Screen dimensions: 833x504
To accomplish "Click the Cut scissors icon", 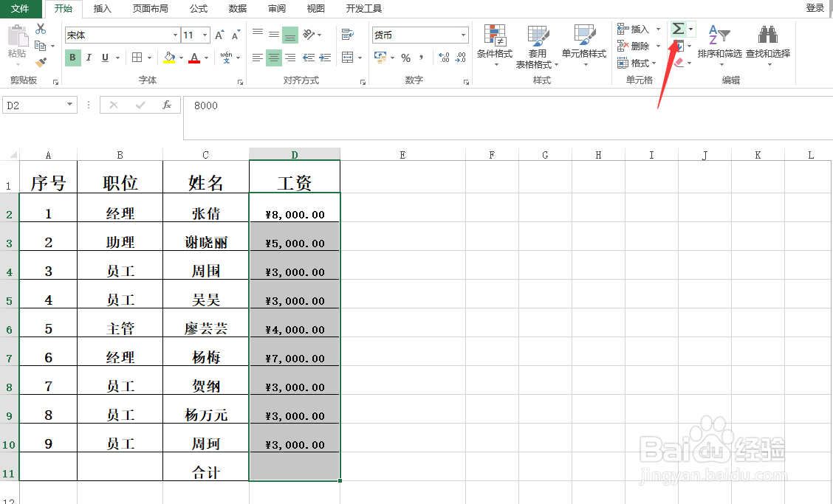I will click(41, 29).
